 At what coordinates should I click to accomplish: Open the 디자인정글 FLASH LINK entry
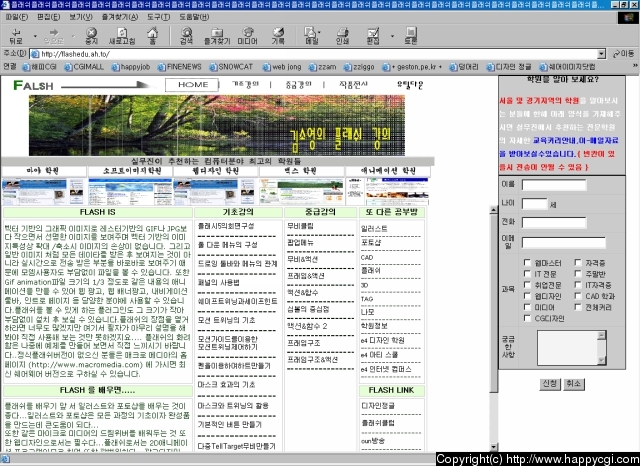pos(378,406)
